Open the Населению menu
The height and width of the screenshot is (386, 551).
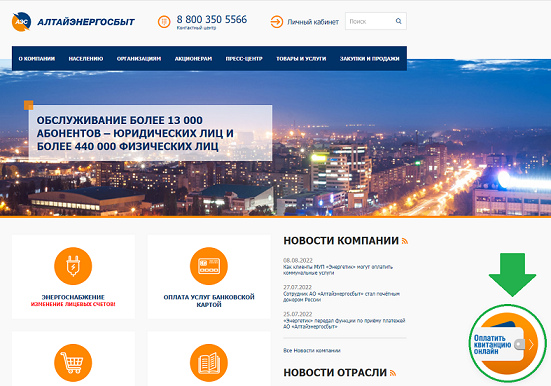pyautogui.click(x=86, y=59)
